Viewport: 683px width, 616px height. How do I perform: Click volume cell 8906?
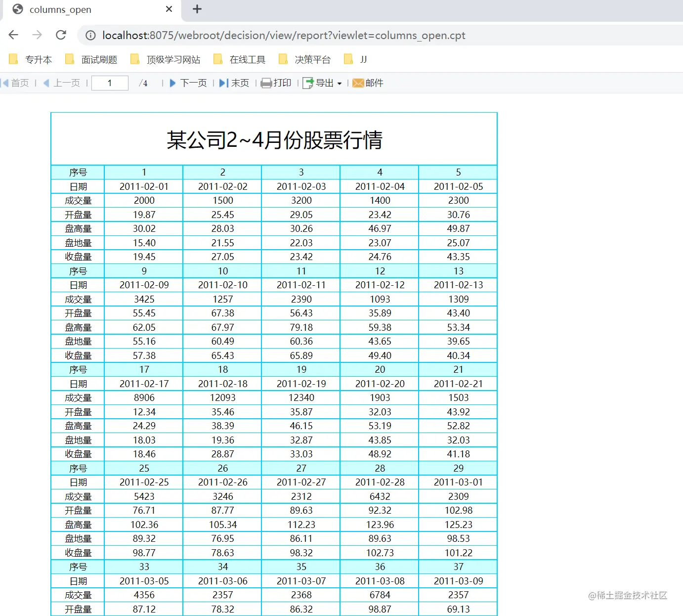pos(144,397)
